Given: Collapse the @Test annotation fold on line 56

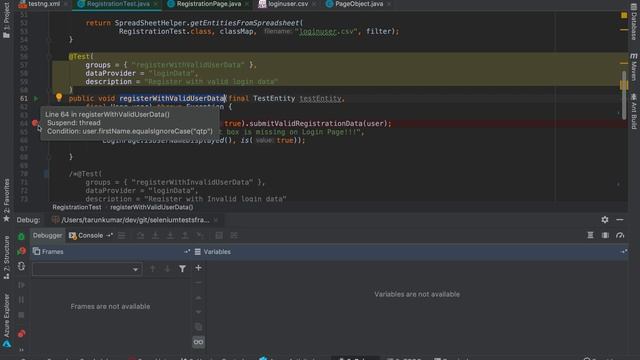Looking at the screenshot, I should tap(49, 56).
